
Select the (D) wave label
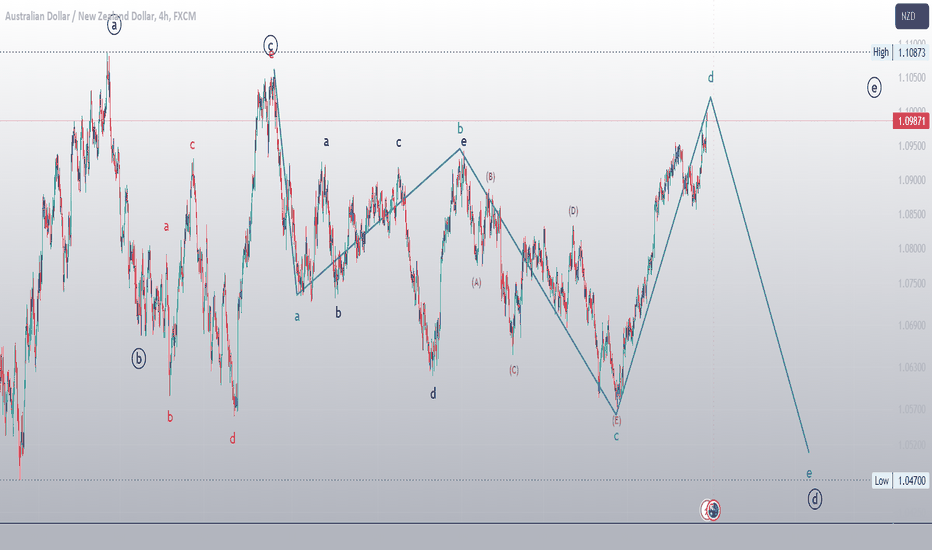[573, 210]
